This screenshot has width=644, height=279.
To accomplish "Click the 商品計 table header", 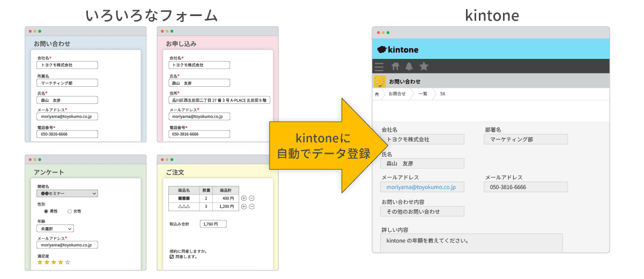I will click(225, 190).
